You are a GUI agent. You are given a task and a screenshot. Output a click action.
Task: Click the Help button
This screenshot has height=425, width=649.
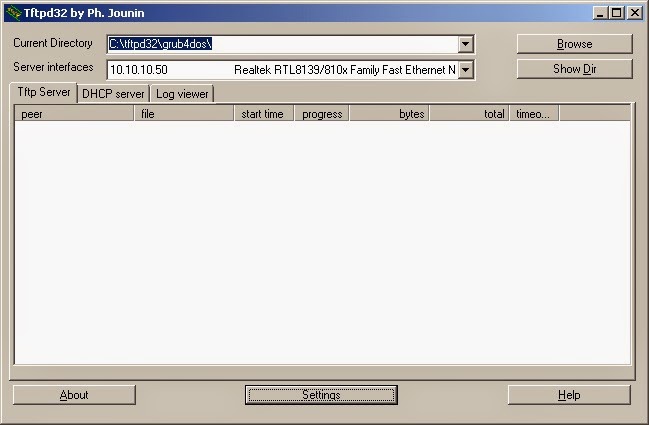tap(569, 395)
